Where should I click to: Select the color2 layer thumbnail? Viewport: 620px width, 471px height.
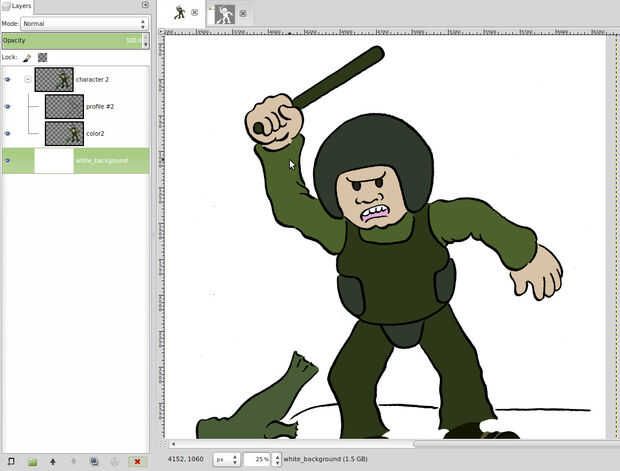point(64,133)
